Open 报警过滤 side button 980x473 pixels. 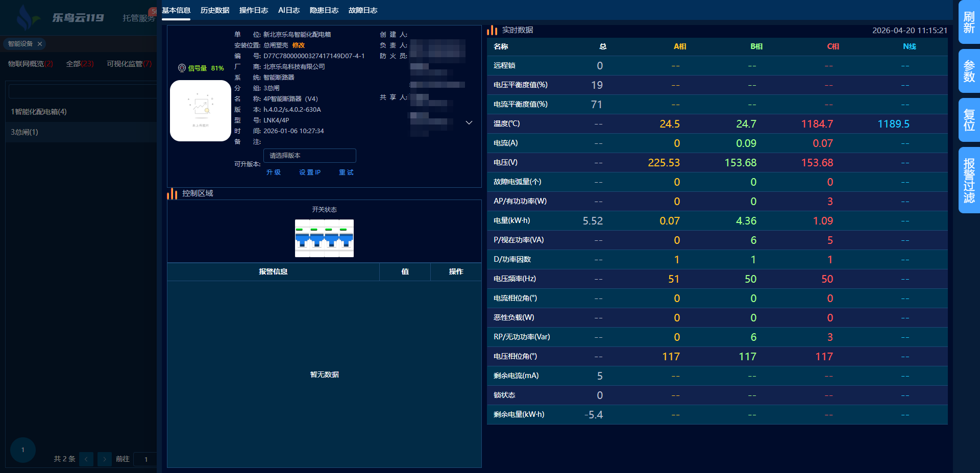pyautogui.click(x=969, y=180)
